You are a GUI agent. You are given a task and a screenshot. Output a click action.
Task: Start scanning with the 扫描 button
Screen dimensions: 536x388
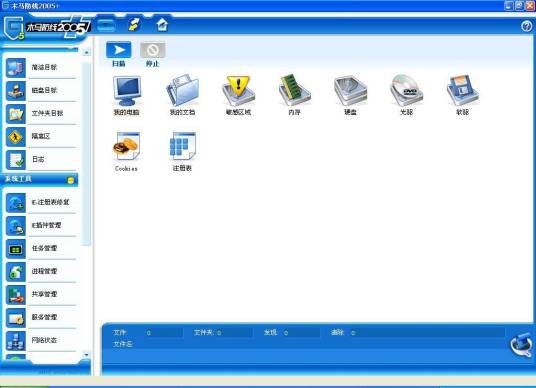click(119, 54)
